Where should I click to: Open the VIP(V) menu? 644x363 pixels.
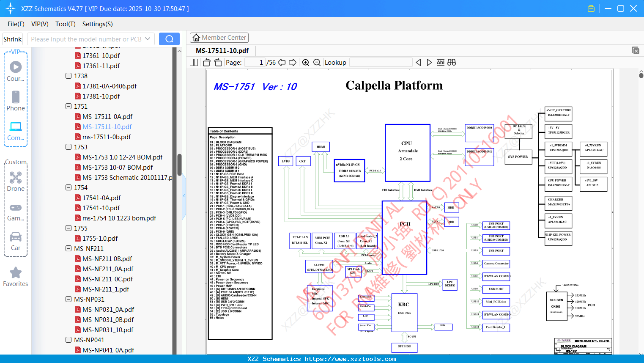pyautogui.click(x=40, y=24)
